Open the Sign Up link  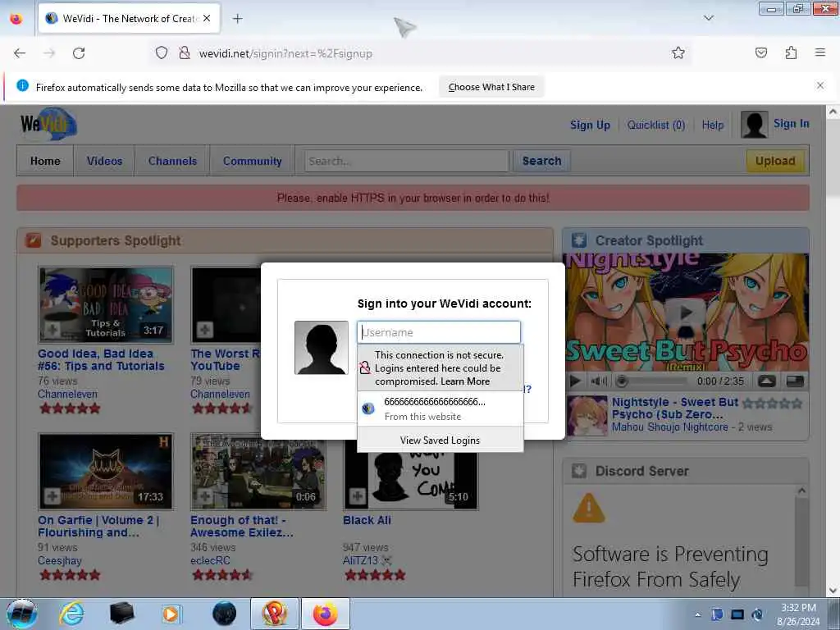(x=590, y=125)
